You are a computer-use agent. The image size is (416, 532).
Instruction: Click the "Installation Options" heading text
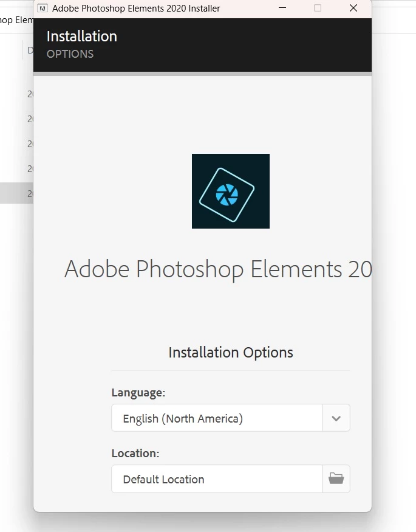231,352
